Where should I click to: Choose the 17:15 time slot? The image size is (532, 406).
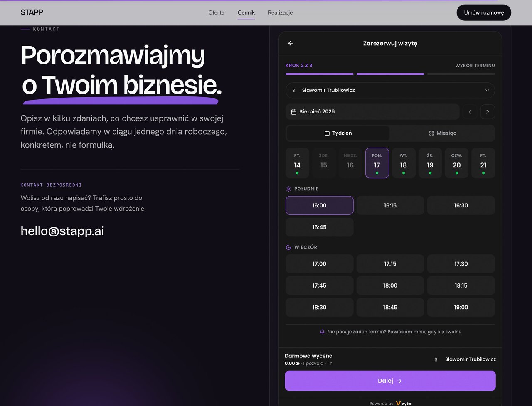(x=390, y=264)
